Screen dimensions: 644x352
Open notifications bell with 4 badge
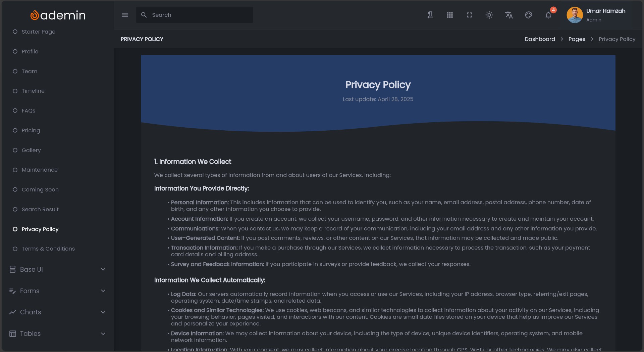pos(548,15)
